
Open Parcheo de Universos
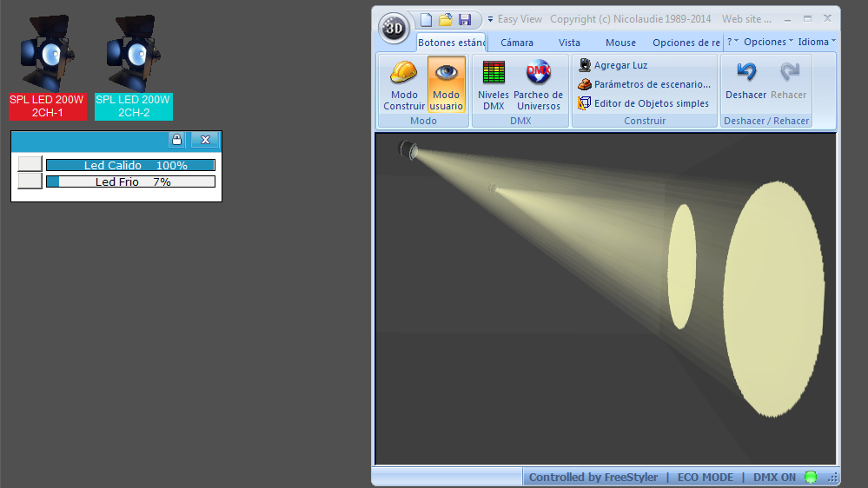click(x=538, y=85)
